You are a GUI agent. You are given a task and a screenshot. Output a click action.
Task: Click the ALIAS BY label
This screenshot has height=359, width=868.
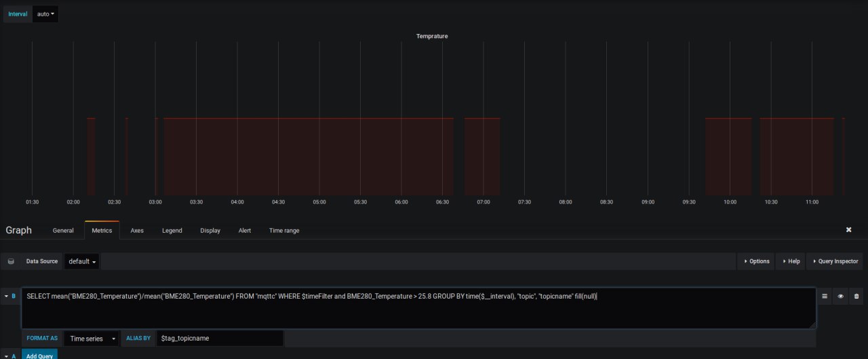click(138, 338)
